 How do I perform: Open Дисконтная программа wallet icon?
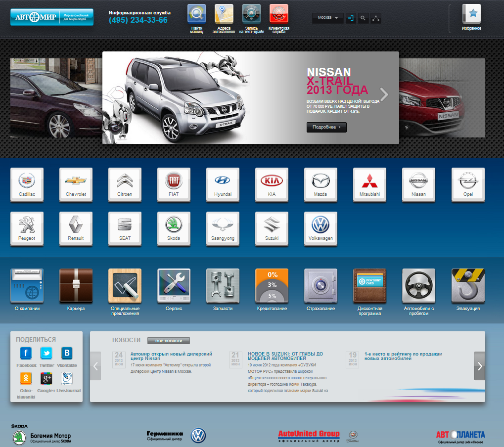click(x=369, y=286)
